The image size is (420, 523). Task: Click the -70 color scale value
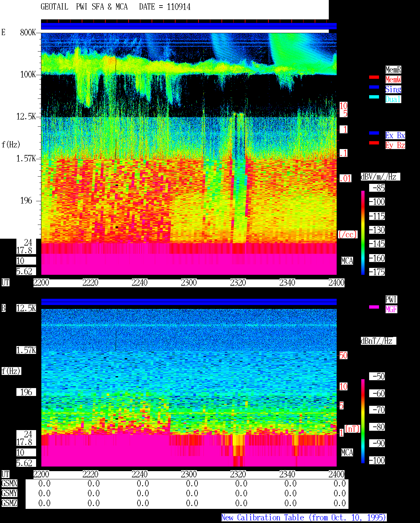[377, 410]
